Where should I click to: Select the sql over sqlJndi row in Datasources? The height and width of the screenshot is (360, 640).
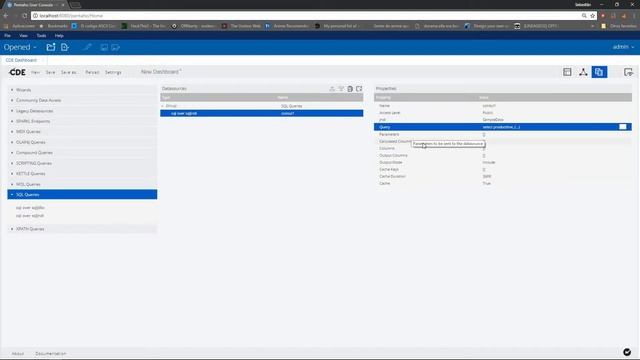tap(262, 113)
